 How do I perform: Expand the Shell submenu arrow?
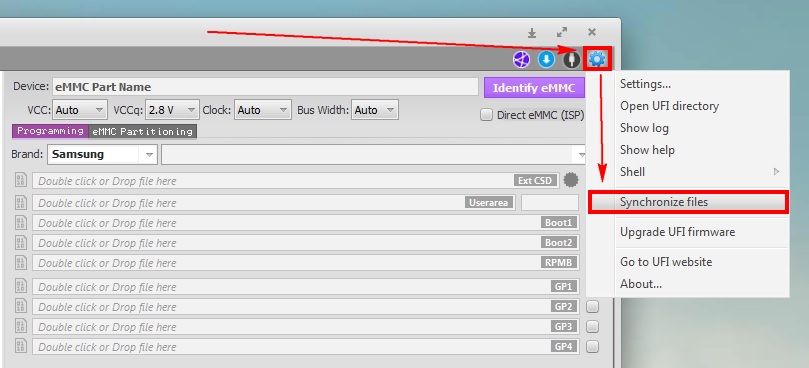tap(776, 172)
